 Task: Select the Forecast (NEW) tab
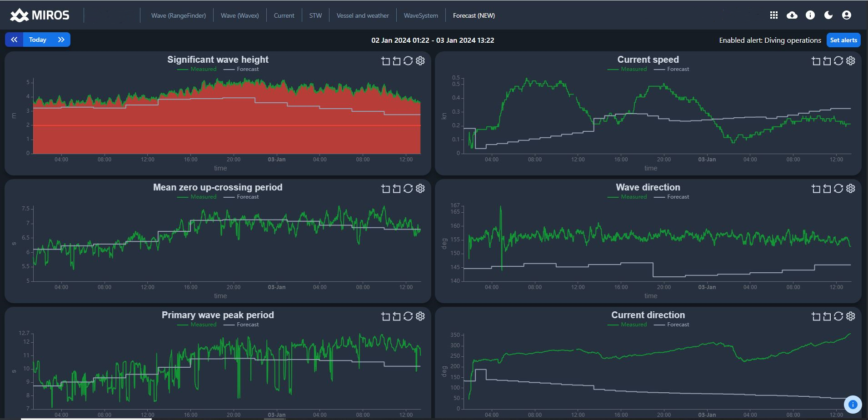[x=474, y=15]
